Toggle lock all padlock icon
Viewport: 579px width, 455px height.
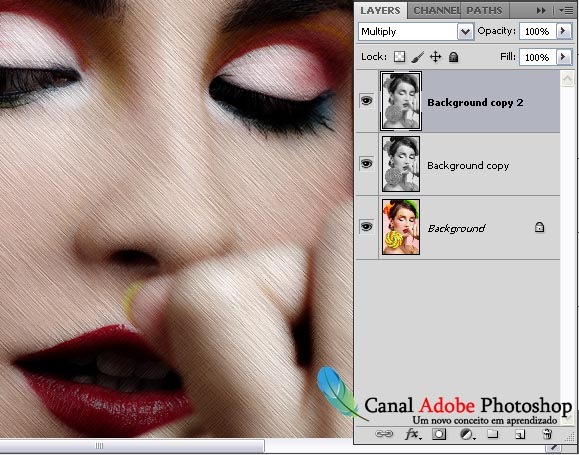tap(453, 57)
